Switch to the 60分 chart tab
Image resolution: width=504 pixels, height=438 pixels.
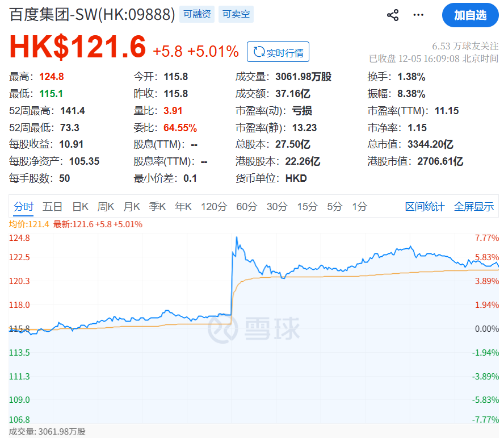click(x=247, y=207)
